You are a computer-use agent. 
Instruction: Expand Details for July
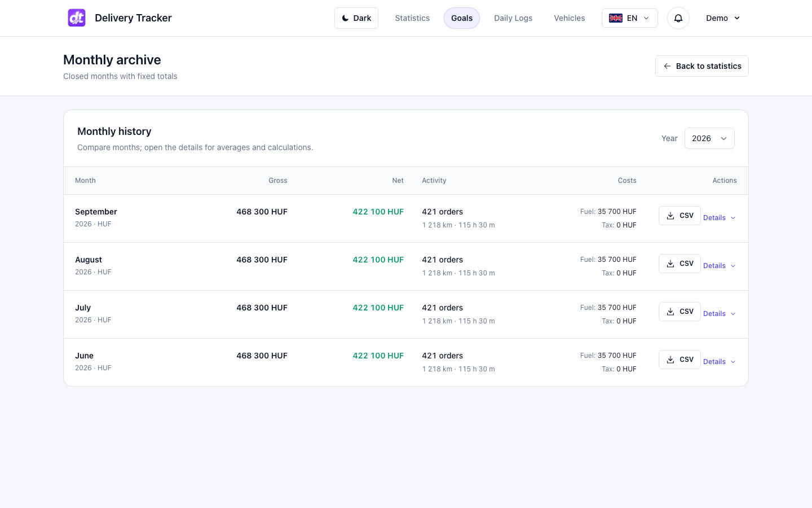click(x=720, y=314)
